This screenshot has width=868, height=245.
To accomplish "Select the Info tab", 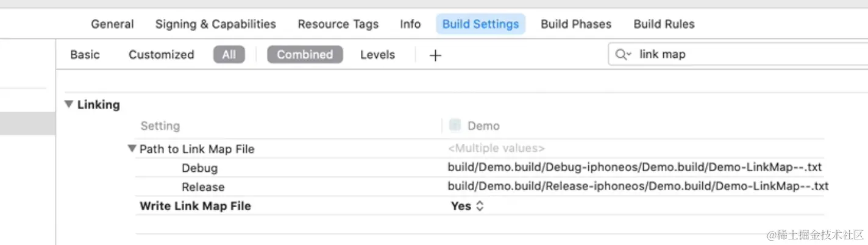I will tap(410, 24).
